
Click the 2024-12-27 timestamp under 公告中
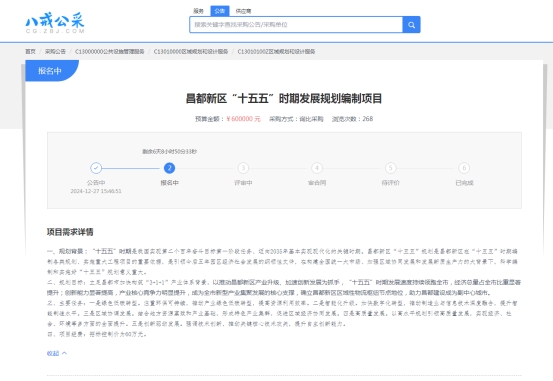click(x=96, y=191)
